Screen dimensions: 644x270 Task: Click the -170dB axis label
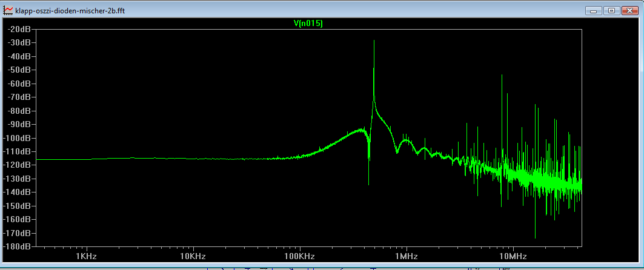pos(17,233)
